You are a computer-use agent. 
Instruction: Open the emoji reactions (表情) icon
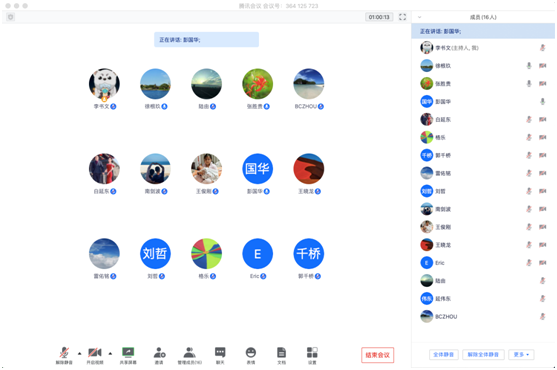click(251, 355)
